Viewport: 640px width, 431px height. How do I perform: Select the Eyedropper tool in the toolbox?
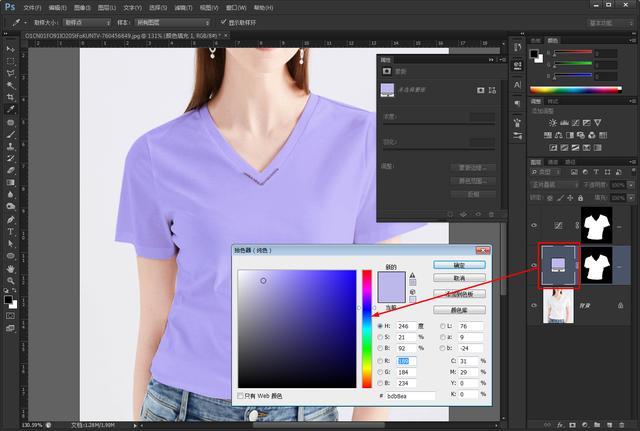pyautogui.click(x=11, y=109)
